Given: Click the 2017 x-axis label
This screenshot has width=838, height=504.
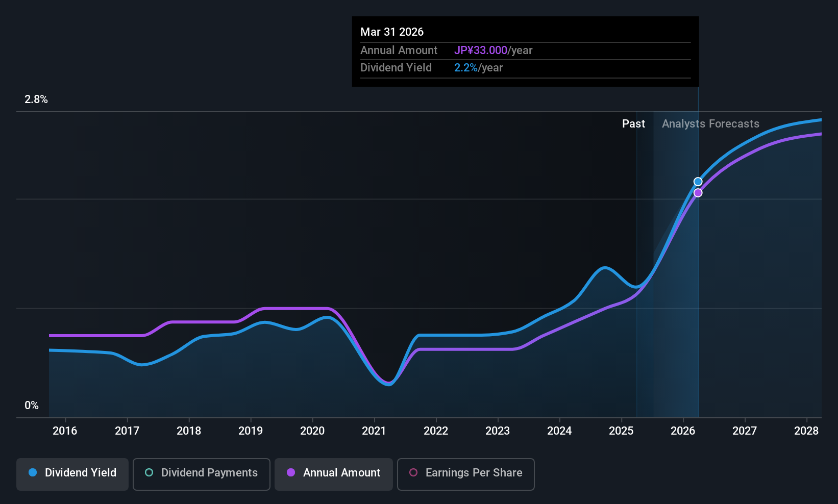Looking at the screenshot, I should click(127, 431).
